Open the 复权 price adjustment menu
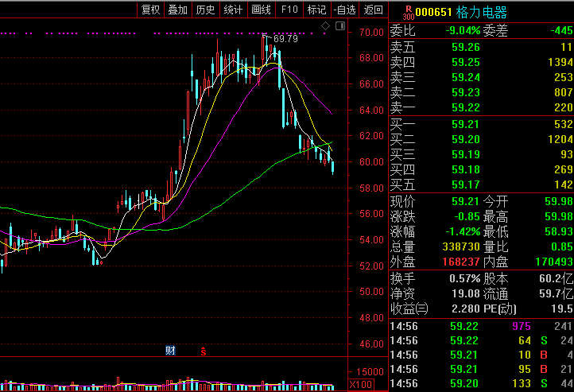 click(x=151, y=10)
